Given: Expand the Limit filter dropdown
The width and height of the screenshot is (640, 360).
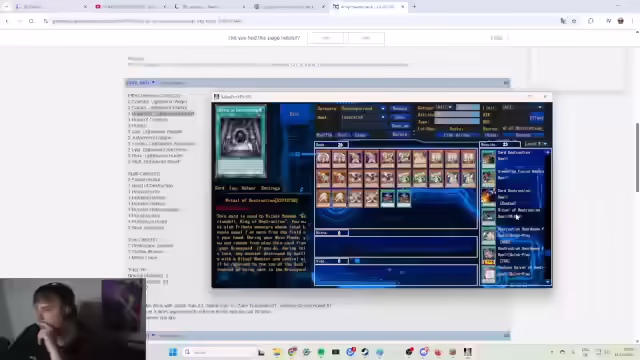Looking at the screenshot, I should pyautogui.click(x=522, y=107).
